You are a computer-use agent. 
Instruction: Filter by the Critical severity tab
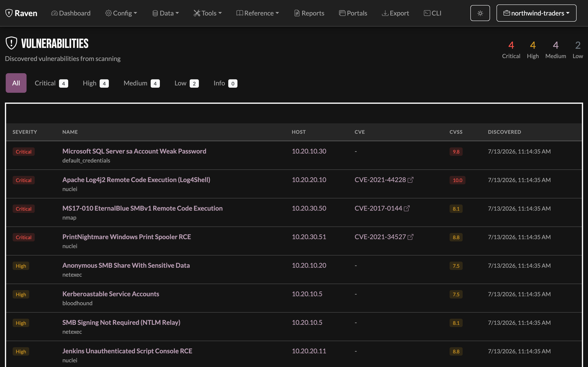[51, 83]
